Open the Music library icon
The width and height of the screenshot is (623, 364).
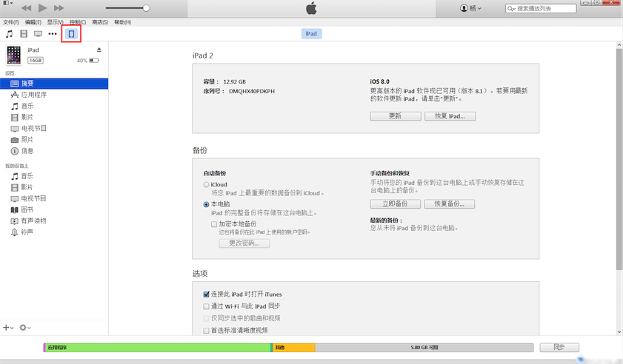9,34
